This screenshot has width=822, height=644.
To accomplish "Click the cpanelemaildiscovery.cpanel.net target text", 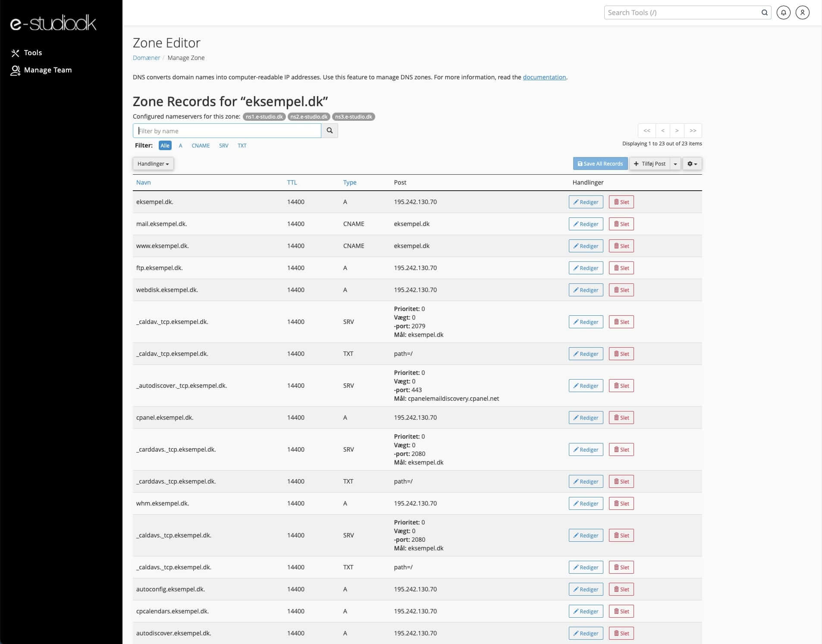I will tap(453, 399).
